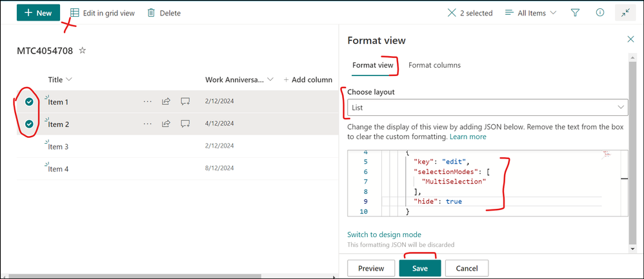Click the scroll down arrow in Format panel

632,249
